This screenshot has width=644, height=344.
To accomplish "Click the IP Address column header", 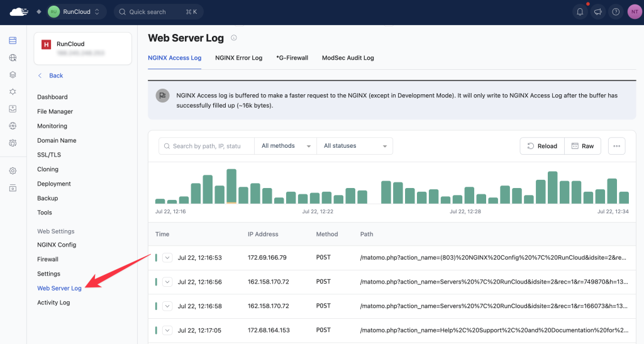I will tap(263, 234).
